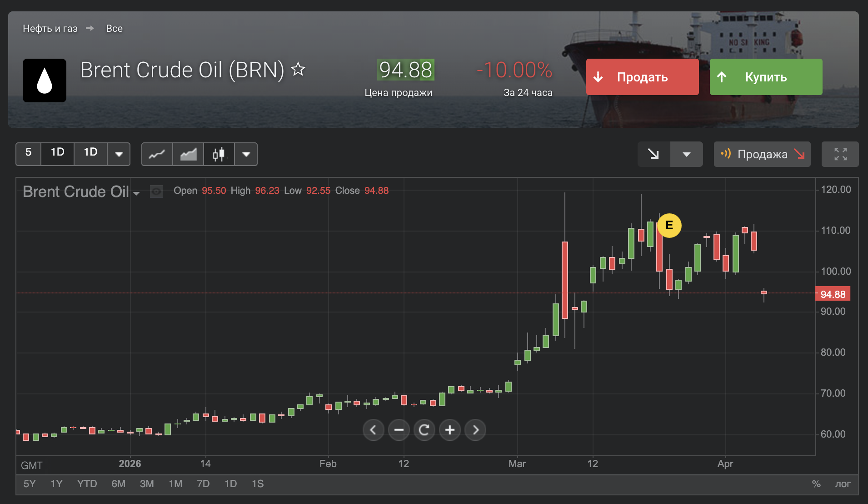Zoom in chart with plus button
Viewport: 868px width, 504px height.
coord(450,430)
